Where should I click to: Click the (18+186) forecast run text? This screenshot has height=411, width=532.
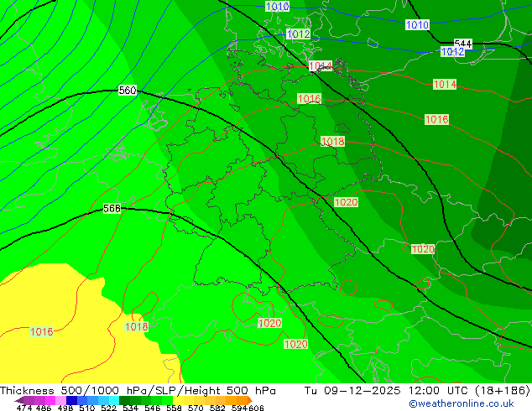pyautogui.click(x=503, y=391)
